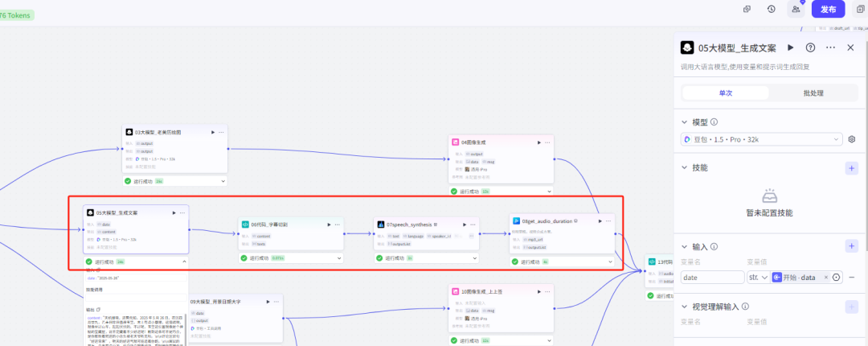The image size is (868, 346).
Task: Switch to 批处理 mode
Action: [813, 93]
